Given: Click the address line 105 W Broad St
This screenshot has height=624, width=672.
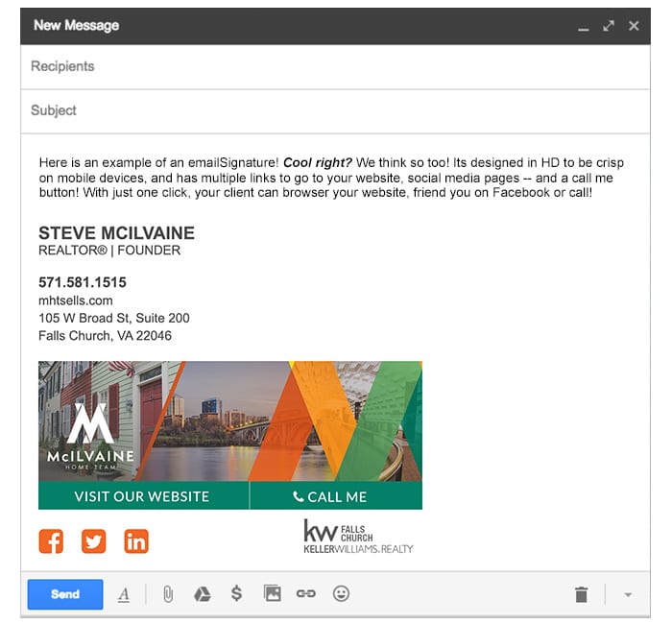Looking at the screenshot, I should 114,318.
